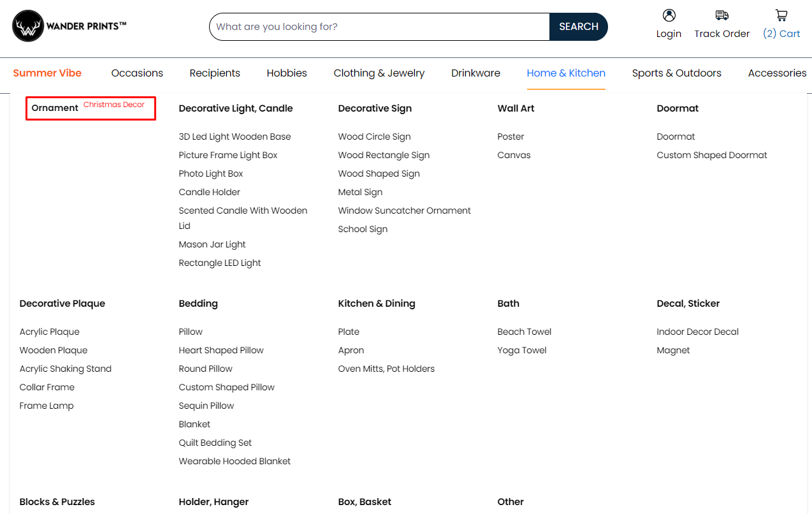This screenshot has width=812, height=514.
Task: Open the Pillow category
Action: pyautogui.click(x=191, y=332)
